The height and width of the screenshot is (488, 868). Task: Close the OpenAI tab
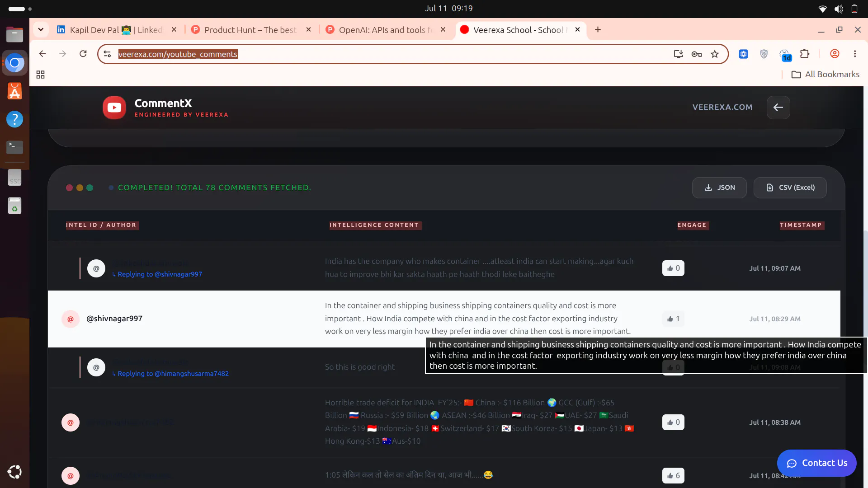pos(443,29)
